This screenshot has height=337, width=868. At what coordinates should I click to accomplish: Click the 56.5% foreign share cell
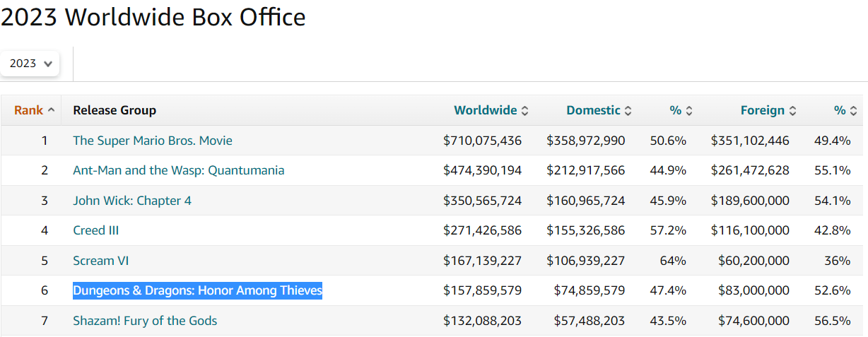[832, 321]
